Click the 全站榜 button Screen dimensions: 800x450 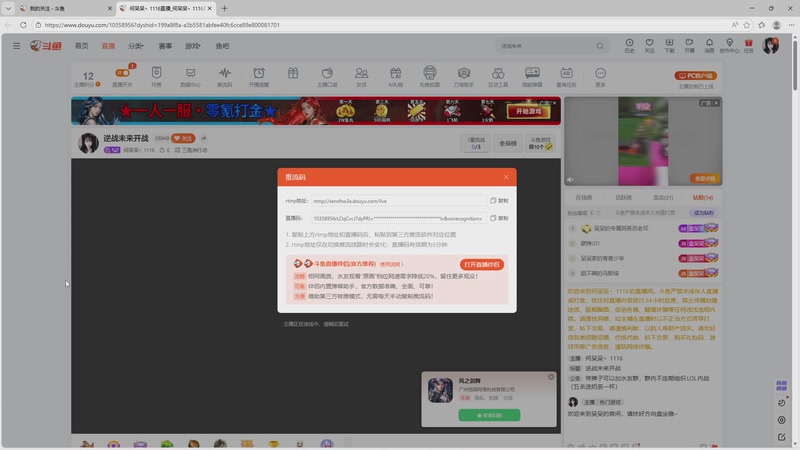click(x=508, y=143)
